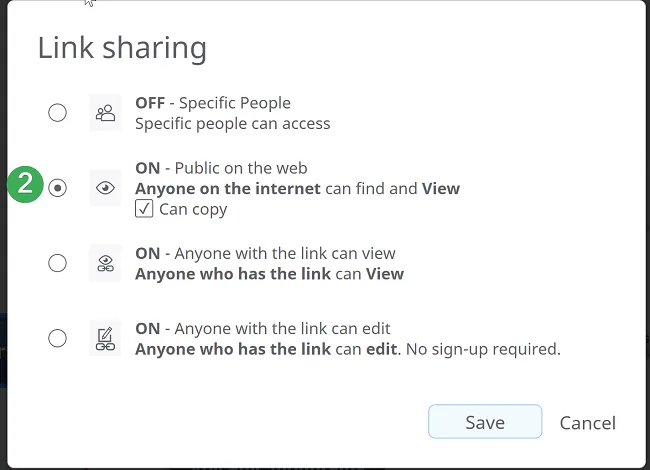The height and width of the screenshot is (470, 650).
Task: Cancel the Link sharing dialog
Action: pos(587,422)
